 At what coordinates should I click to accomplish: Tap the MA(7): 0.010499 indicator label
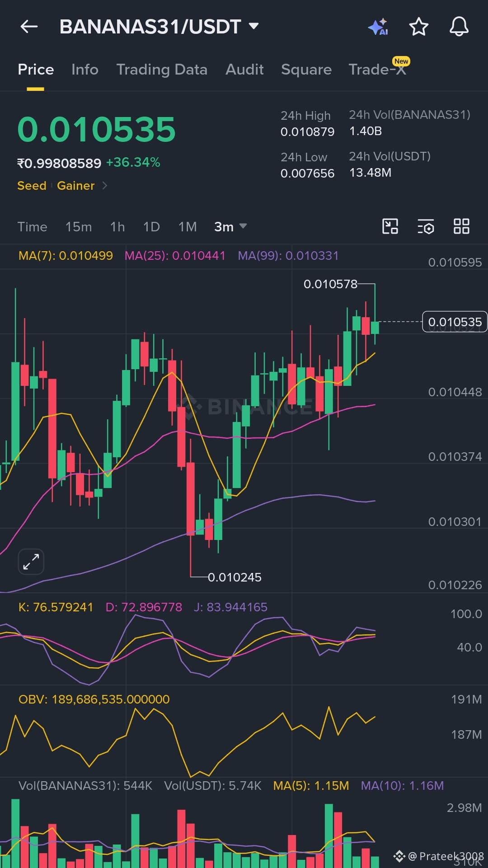point(66,256)
